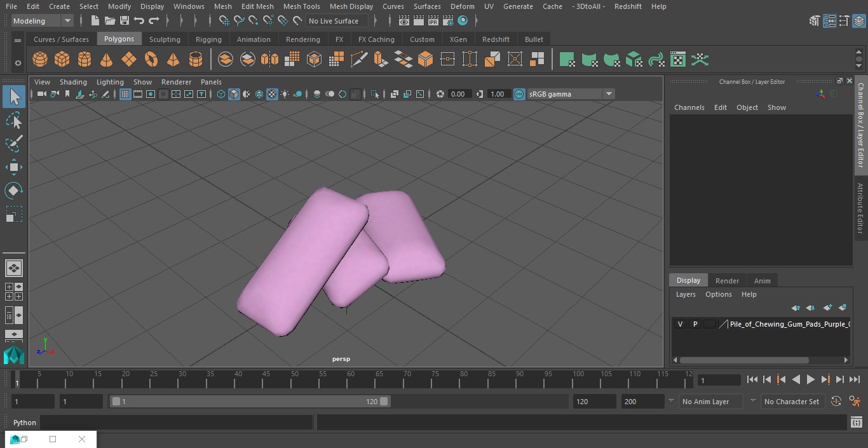Select the Lasso tool in toolbox
868x448 pixels.
(14, 121)
